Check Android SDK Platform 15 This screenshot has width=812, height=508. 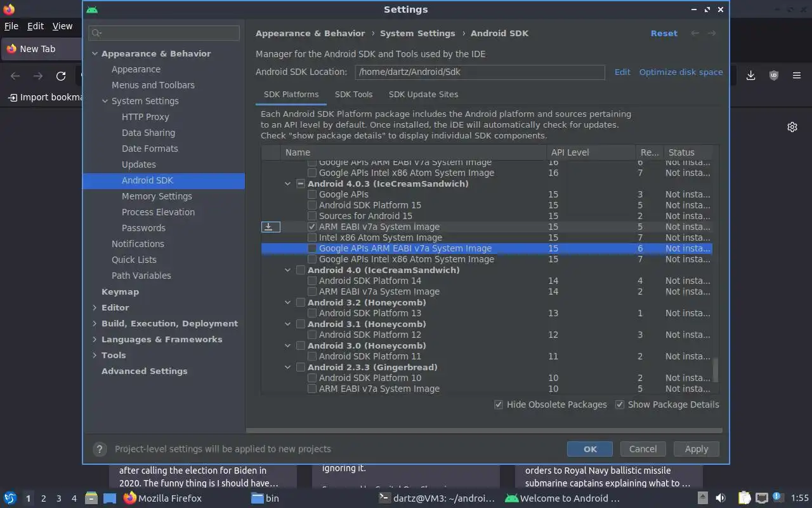[x=312, y=205]
